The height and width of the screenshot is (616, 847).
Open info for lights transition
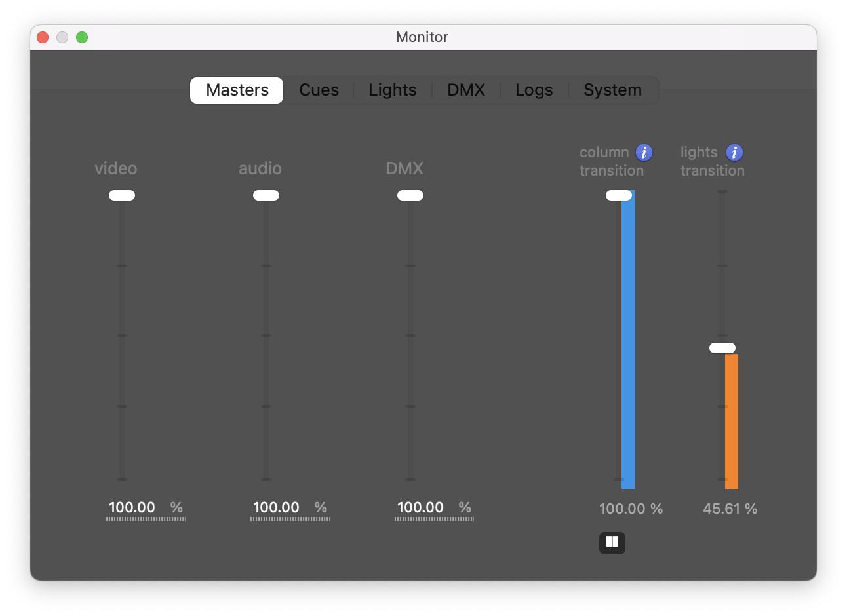click(734, 153)
